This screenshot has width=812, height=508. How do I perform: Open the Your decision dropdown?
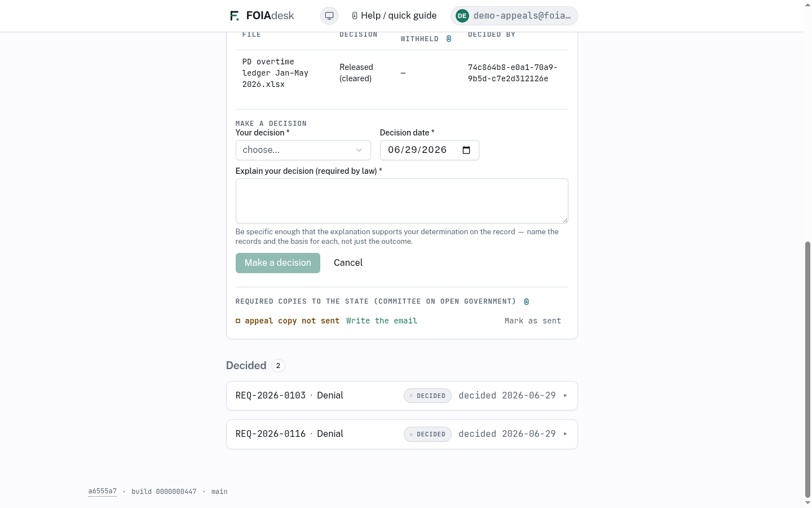[x=303, y=150]
